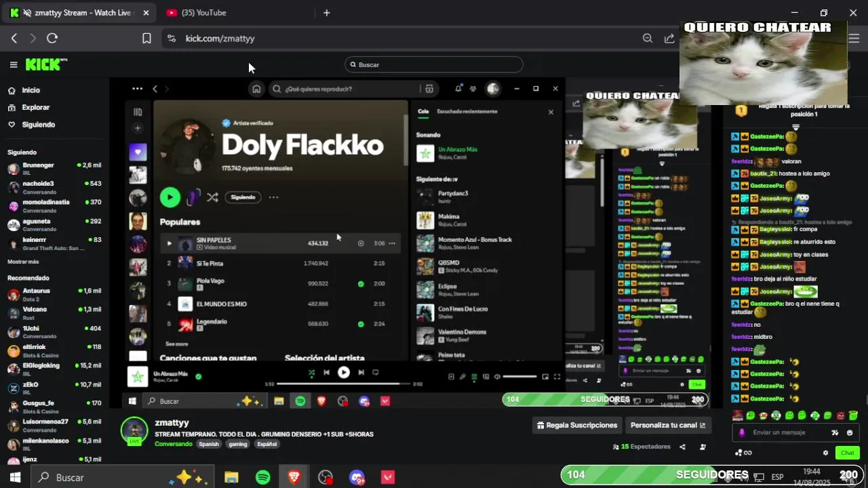Open Antaurus recommended channel
Image resolution: width=868 pixels, height=488 pixels.
54,295
